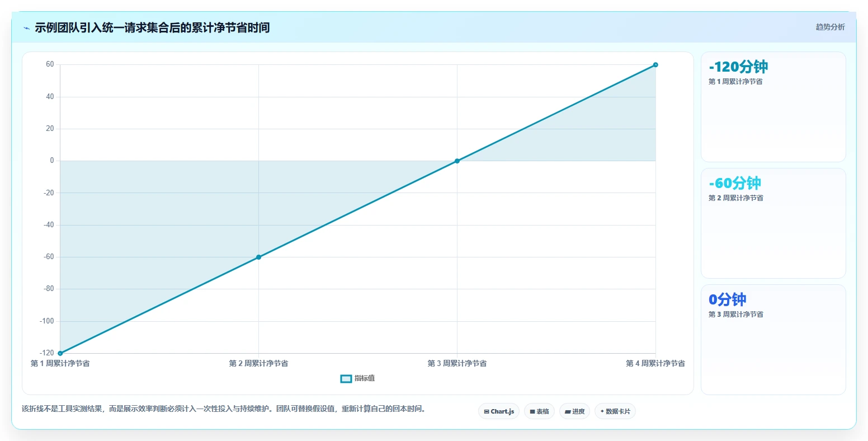Click the y-axis value -120

tap(47, 353)
